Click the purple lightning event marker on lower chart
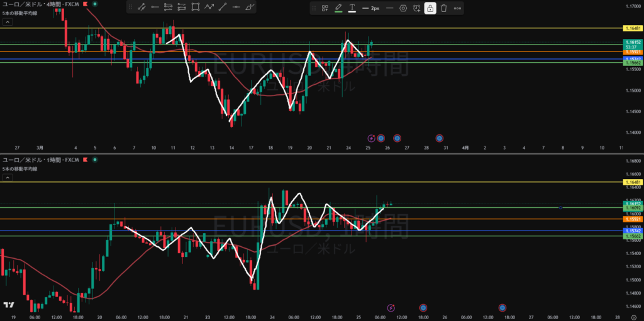 (391, 308)
